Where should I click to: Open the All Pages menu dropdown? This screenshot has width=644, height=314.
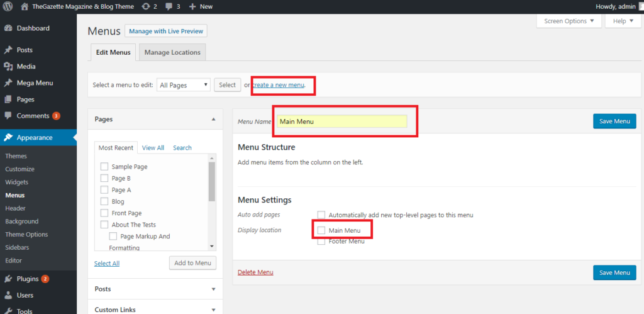click(184, 85)
